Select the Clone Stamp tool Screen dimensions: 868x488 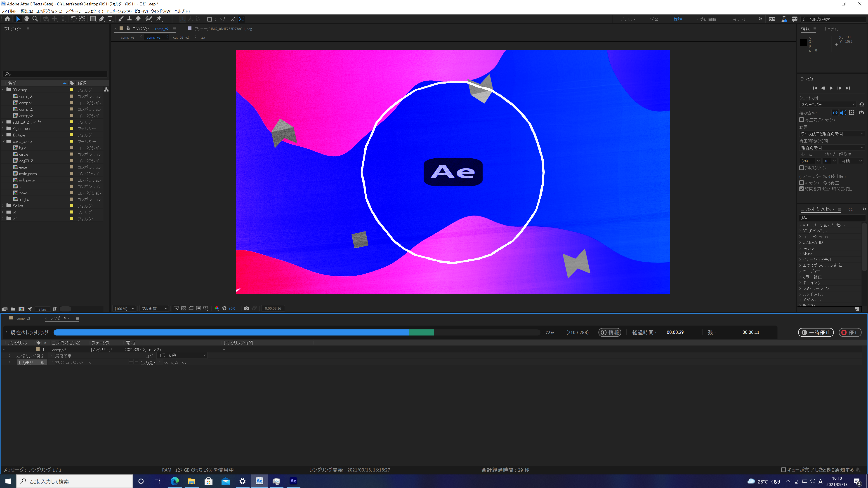[x=129, y=19]
